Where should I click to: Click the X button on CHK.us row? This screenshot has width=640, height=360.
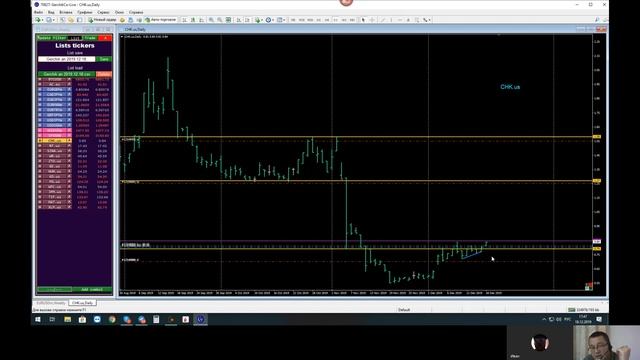tap(69, 140)
